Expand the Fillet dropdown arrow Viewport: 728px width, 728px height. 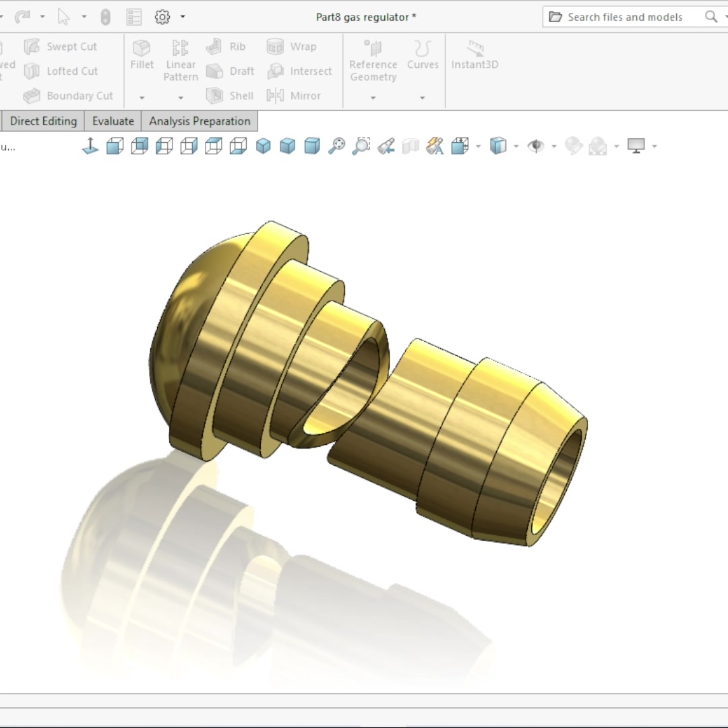coord(142,98)
